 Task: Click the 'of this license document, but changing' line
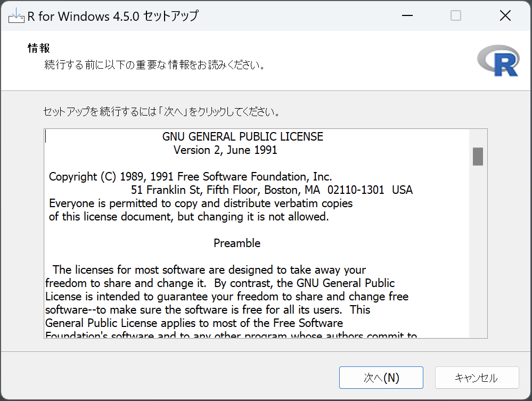point(189,216)
